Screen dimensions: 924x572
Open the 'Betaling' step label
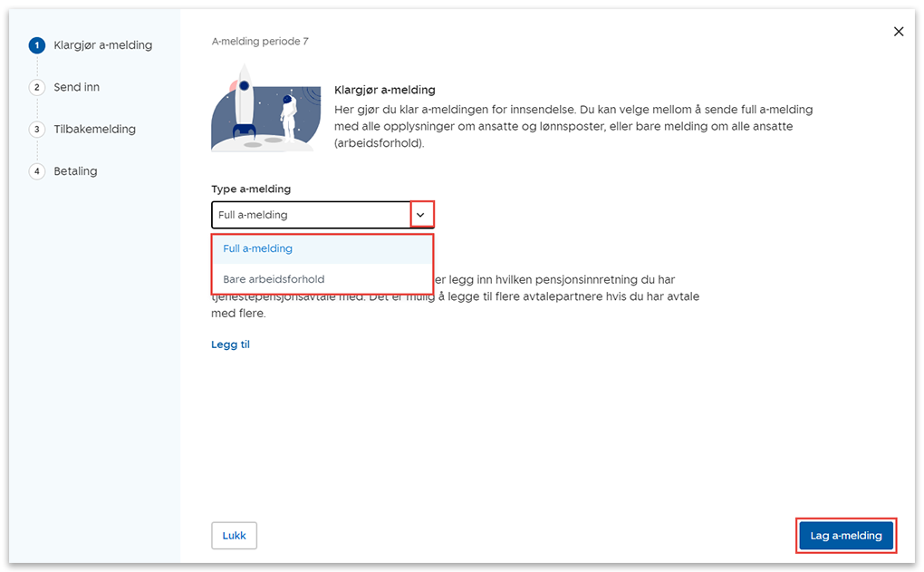click(x=75, y=171)
